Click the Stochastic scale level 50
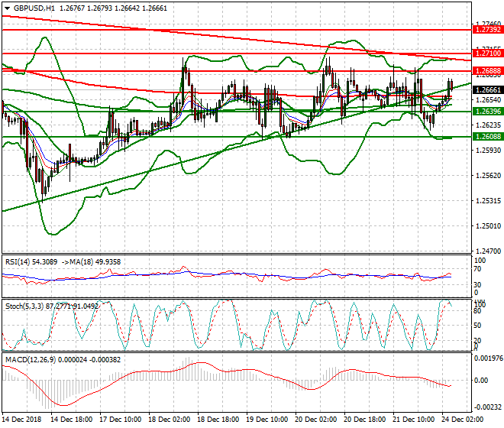The image size is (504, 428). 478,326
